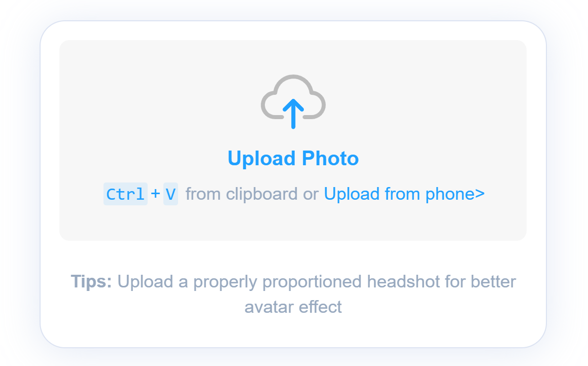The image size is (588, 366).
Task: Click the white card margin below the tip
Action: click(293, 332)
